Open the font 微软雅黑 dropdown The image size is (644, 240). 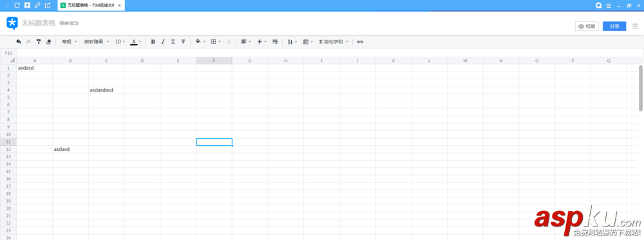[97, 41]
